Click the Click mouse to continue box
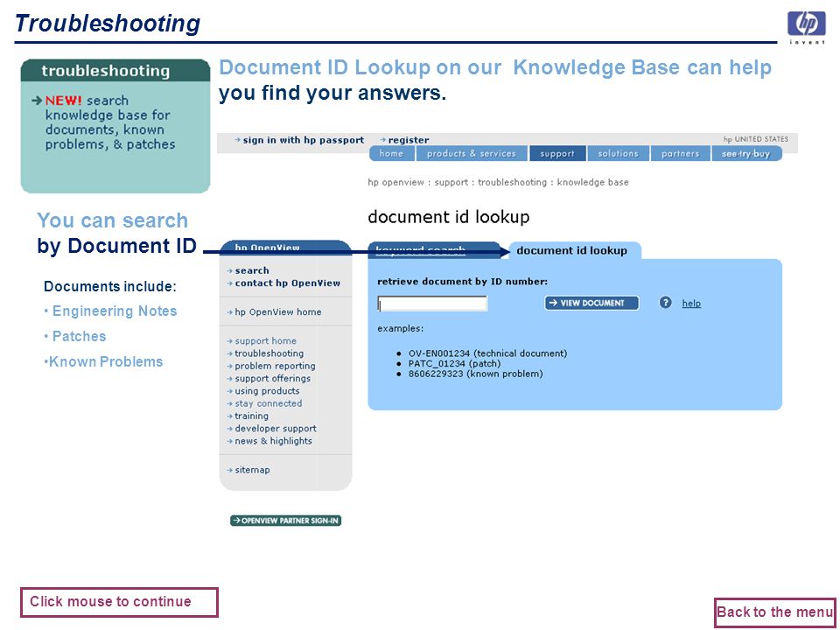The height and width of the screenshot is (630, 840). 119,602
